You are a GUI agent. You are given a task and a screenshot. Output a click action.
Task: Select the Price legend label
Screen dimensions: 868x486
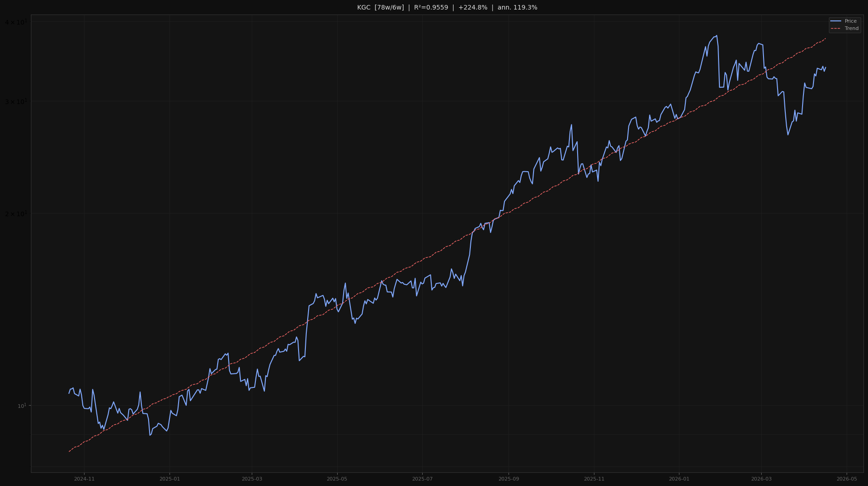pyautogui.click(x=850, y=21)
